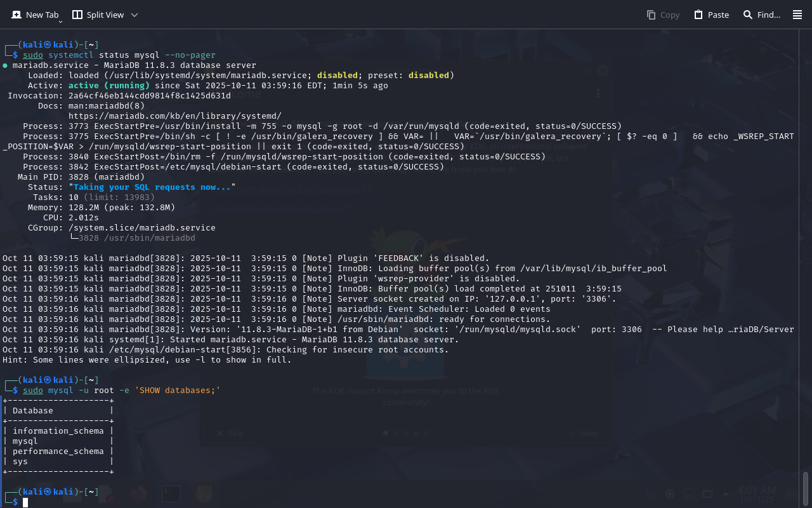
Task: Click the Copy icon in toolbar
Action: (x=652, y=15)
